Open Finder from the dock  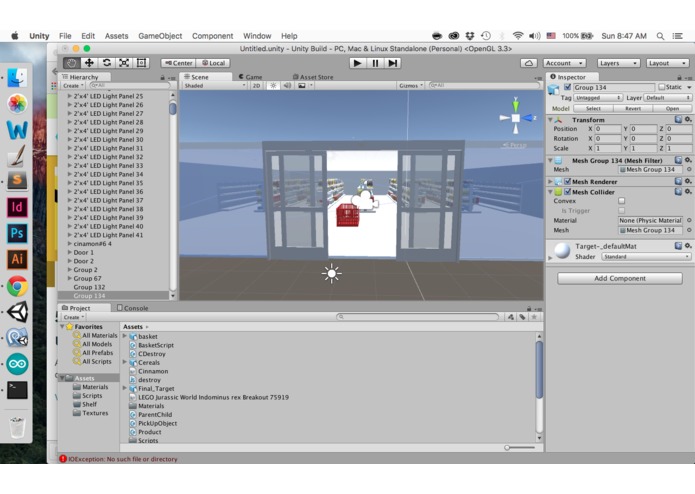pyautogui.click(x=17, y=78)
